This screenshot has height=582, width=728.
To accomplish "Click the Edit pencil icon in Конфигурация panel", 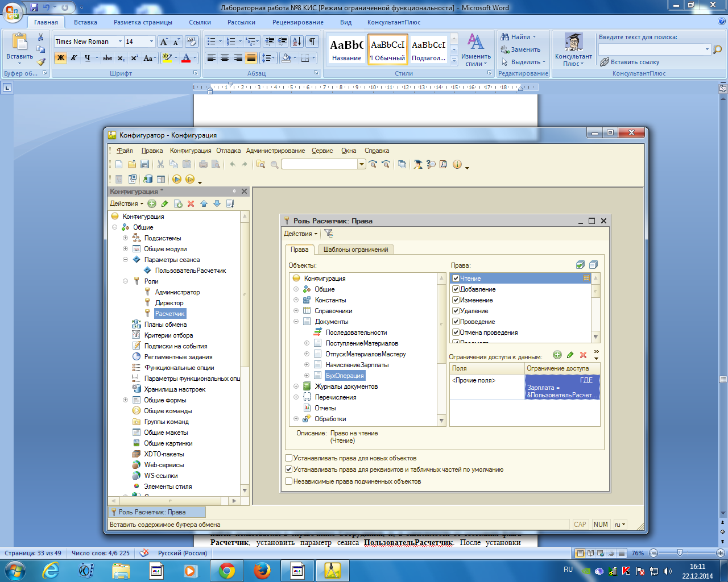I will tap(165, 203).
